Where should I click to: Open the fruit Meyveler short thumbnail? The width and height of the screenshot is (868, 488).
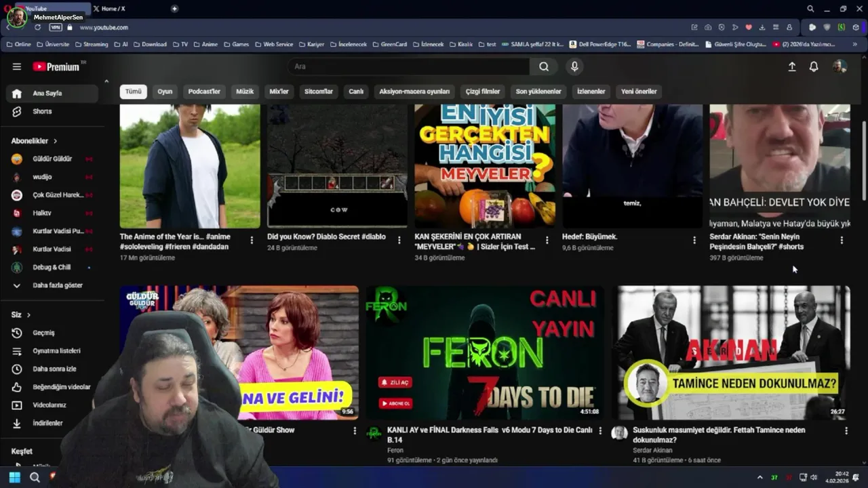tap(485, 166)
